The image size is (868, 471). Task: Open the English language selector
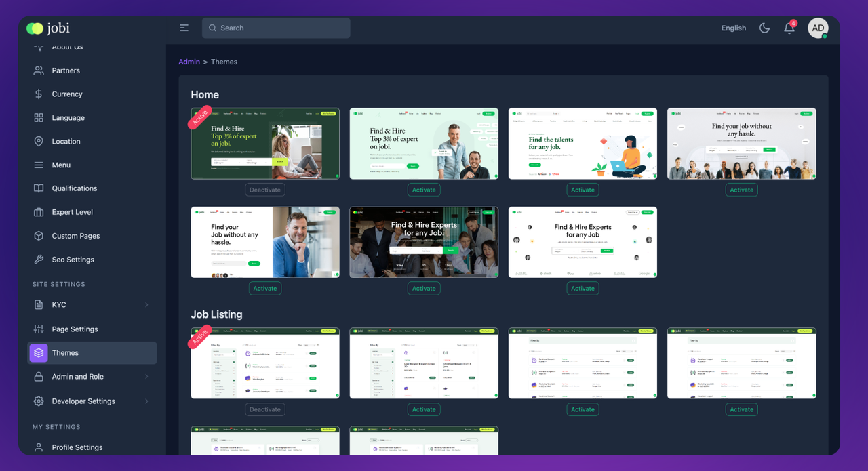pos(734,28)
